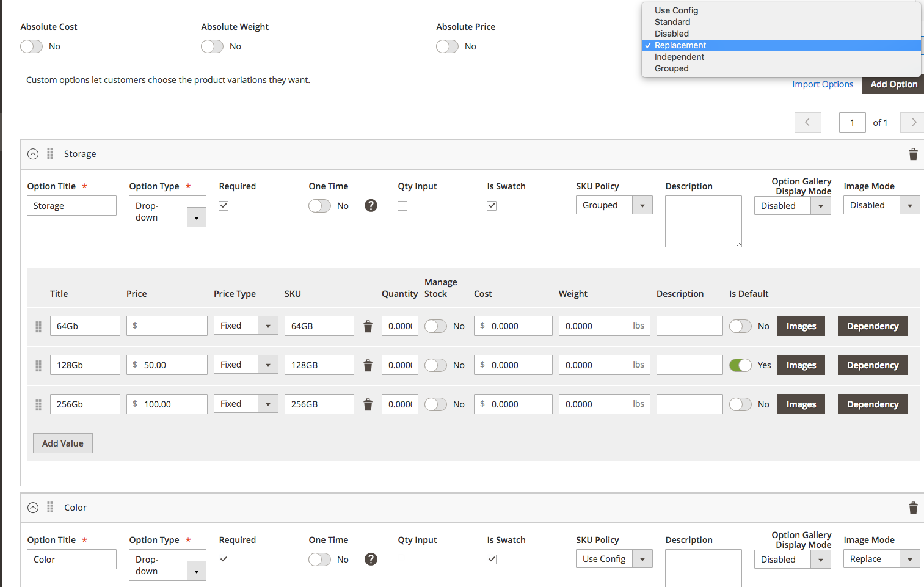Viewport: 924px width, 587px height.
Task: Click the drag handle beside Storage title
Action: [x=50, y=153]
